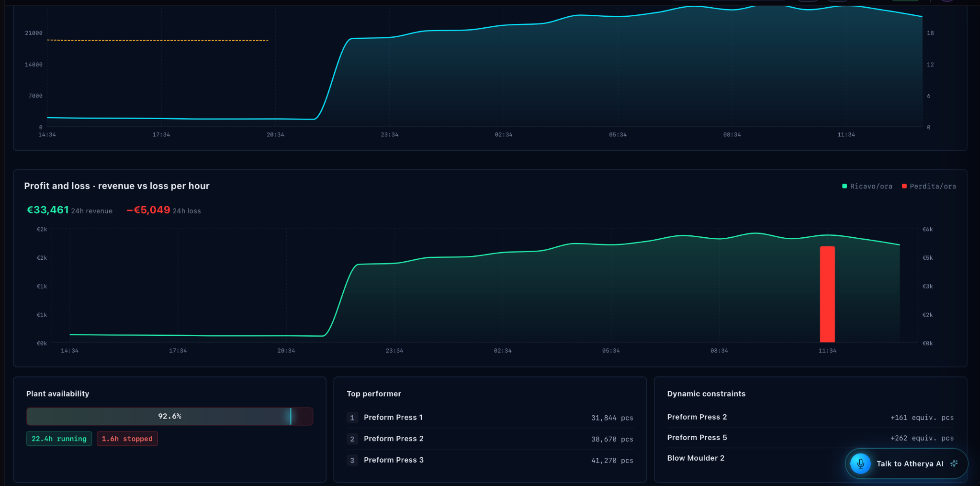This screenshot has height=486, width=980.
Task: Click the 41,270 pcs value
Action: coord(612,460)
